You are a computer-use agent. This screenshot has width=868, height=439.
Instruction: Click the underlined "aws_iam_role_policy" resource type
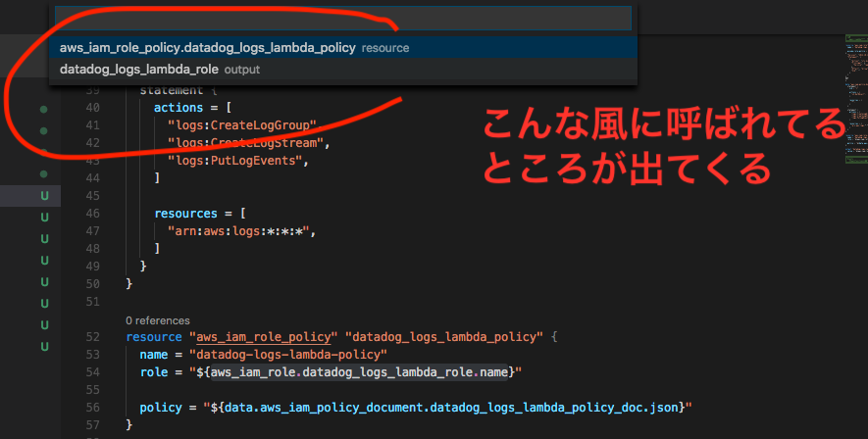click(x=263, y=337)
